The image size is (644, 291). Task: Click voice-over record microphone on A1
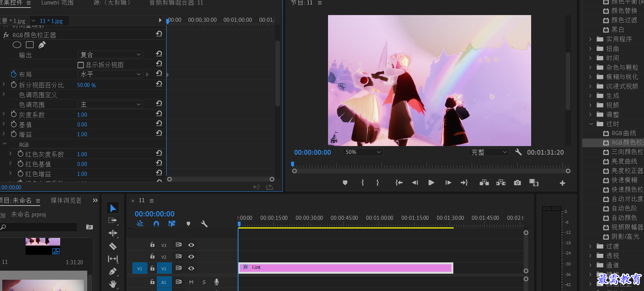click(217, 282)
